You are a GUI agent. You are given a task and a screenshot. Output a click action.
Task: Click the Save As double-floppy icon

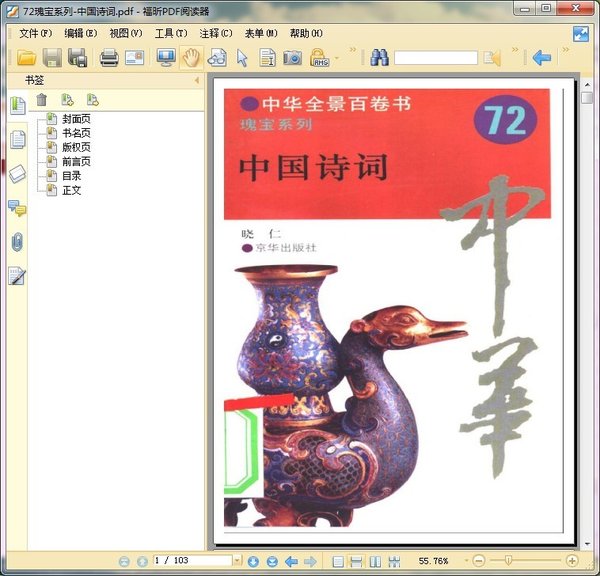(78, 58)
